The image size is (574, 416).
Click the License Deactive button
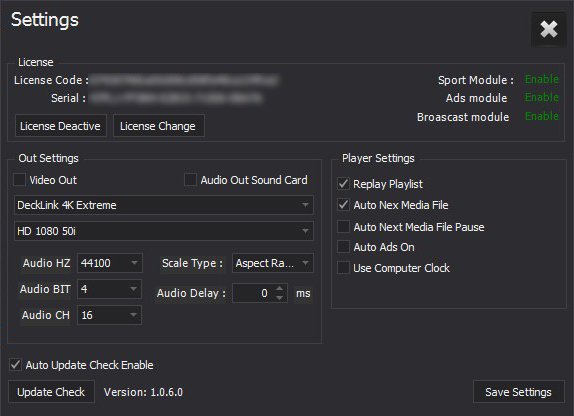[61, 126]
